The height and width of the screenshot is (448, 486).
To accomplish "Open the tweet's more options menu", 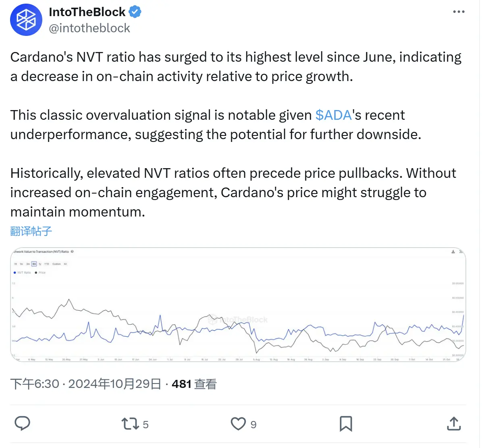I will 458,12.
